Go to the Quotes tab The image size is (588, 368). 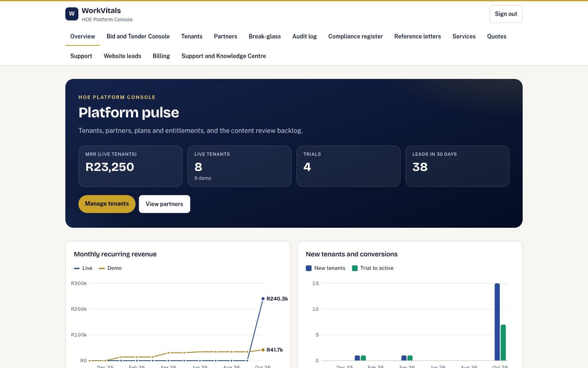point(497,36)
